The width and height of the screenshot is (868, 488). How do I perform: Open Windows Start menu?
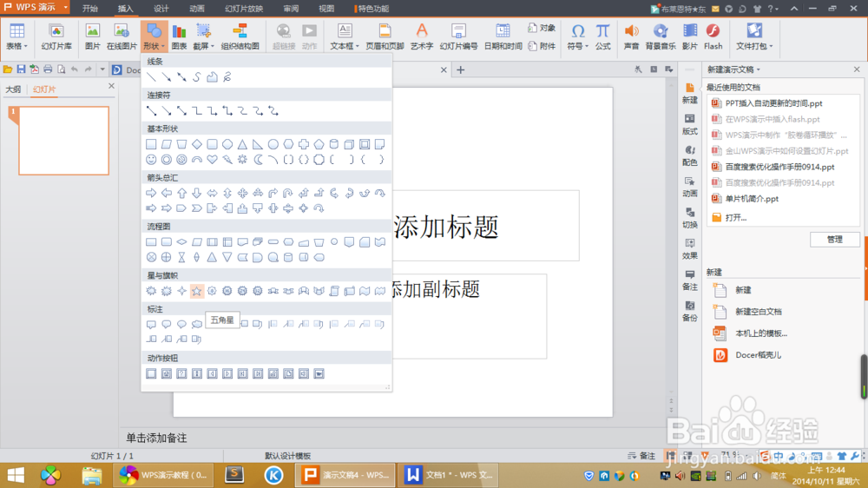(16, 475)
